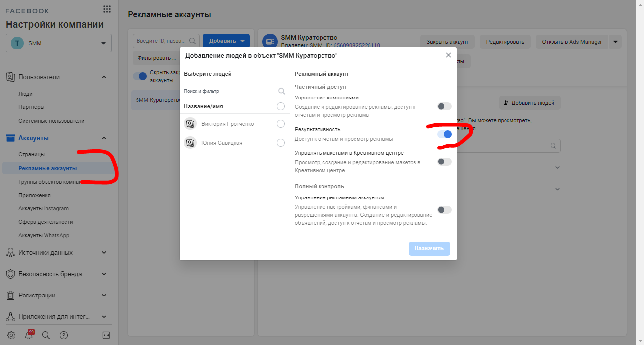644x345 pixels.
Task: Open Системные пользователи menu item
Action: click(x=51, y=121)
